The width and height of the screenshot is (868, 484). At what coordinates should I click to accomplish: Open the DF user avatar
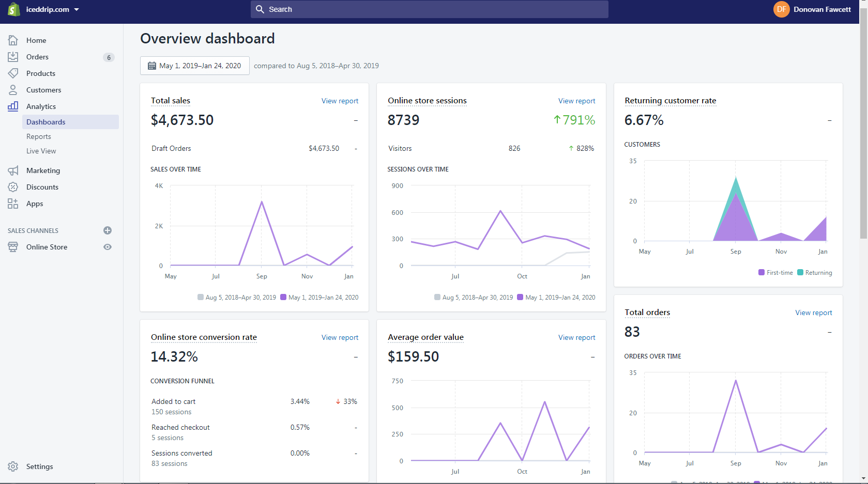pyautogui.click(x=781, y=9)
